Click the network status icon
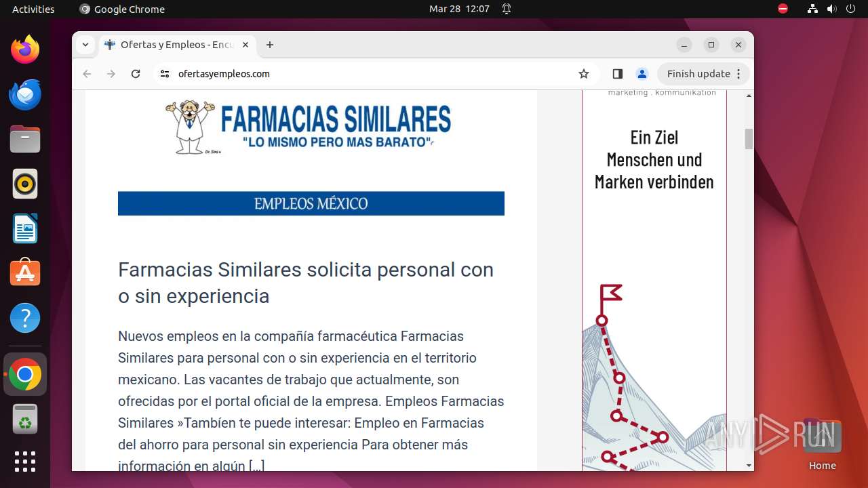 point(812,9)
